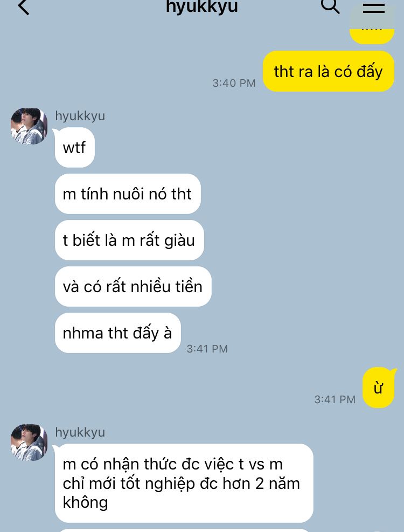The image size is (404, 532).
Task: Tap the 3:41 PM timestamp beside 'nhma tht đấy à'
Action: (207, 348)
